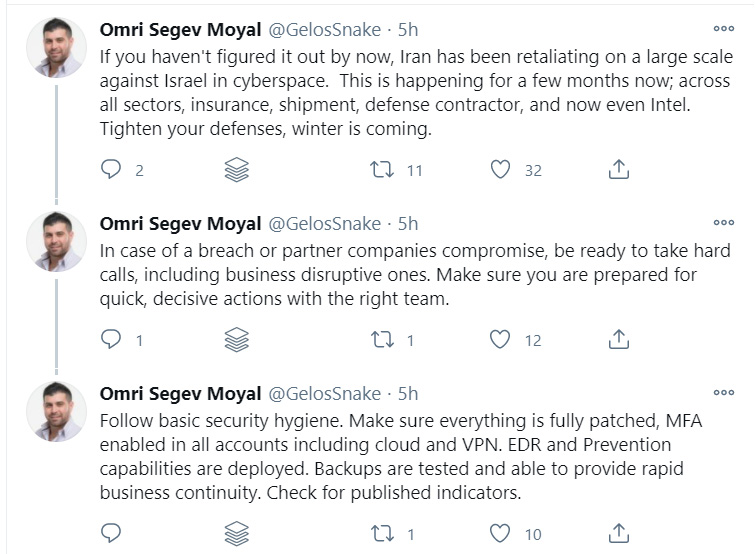Like the tweet with 10 likes
The image size is (755, 554).
(x=500, y=533)
